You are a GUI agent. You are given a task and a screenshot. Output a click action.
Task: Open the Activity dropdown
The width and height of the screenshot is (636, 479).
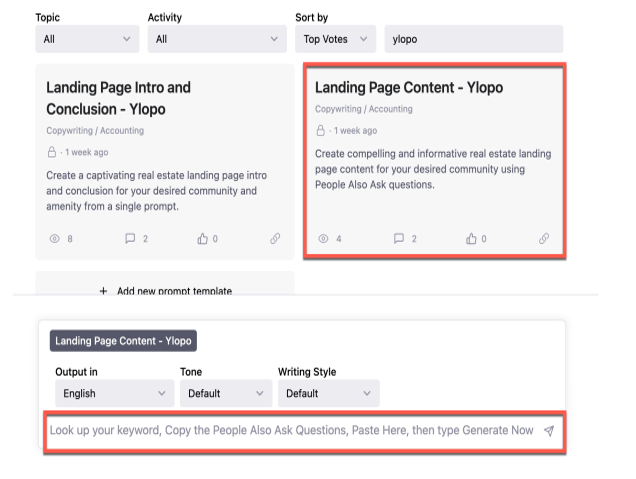click(x=217, y=39)
